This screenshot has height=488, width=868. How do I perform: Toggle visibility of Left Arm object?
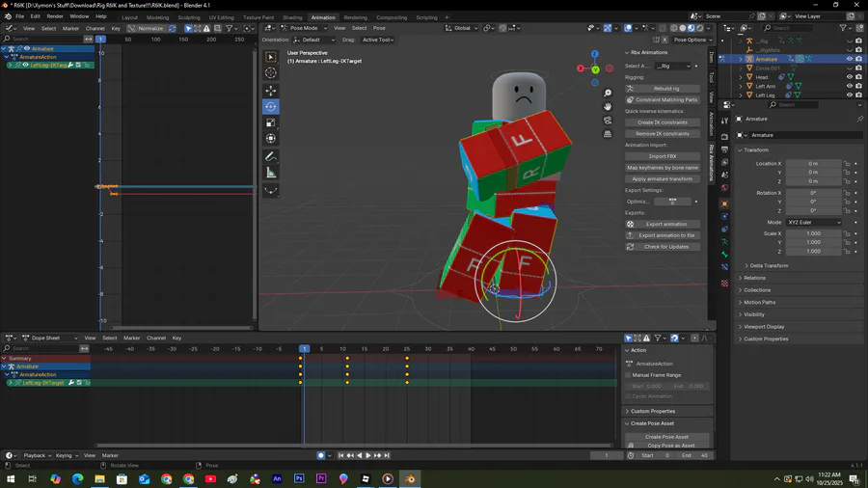click(x=849, y=86)
